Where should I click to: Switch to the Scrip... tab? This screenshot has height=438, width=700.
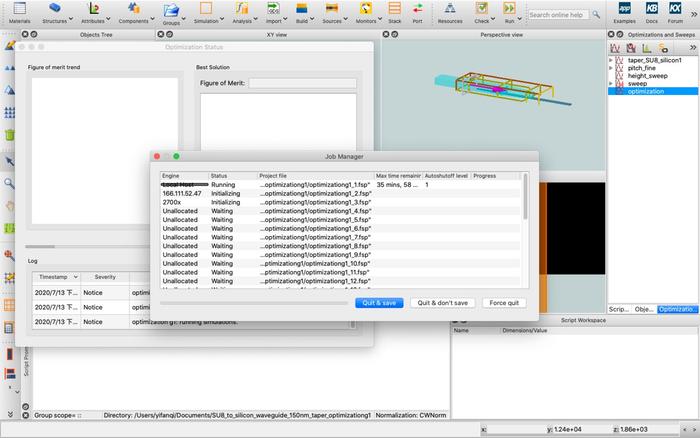coord(619,309)
